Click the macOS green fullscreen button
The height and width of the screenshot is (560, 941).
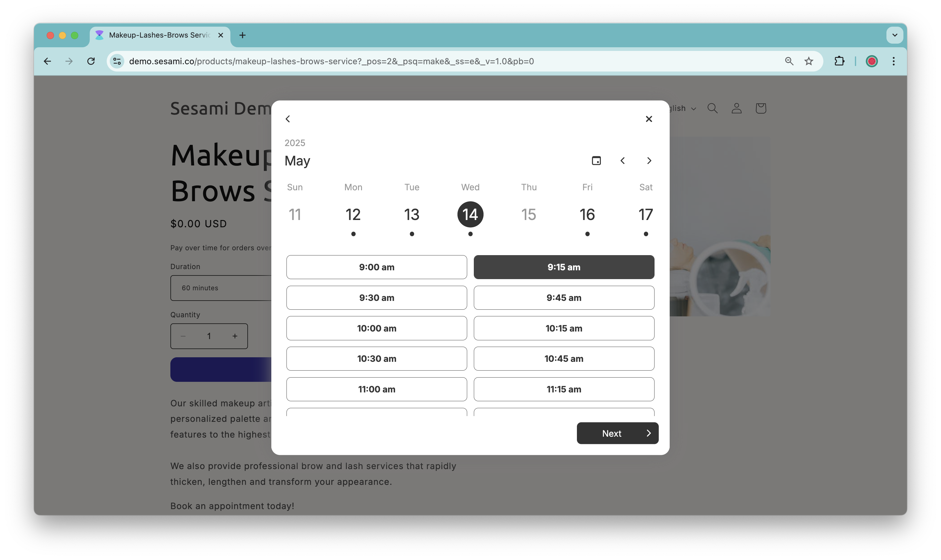(74, 35)
